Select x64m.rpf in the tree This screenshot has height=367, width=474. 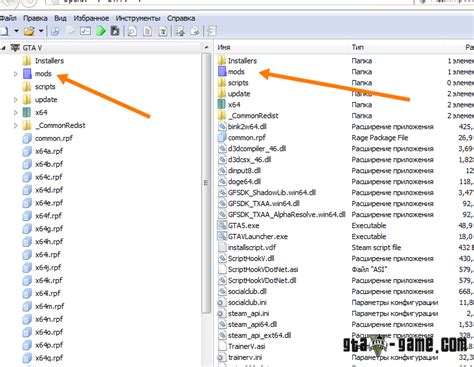tap(50, 306)
